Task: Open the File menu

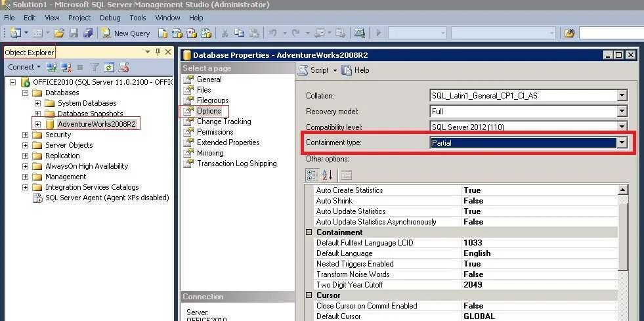Action: (9, 18)
